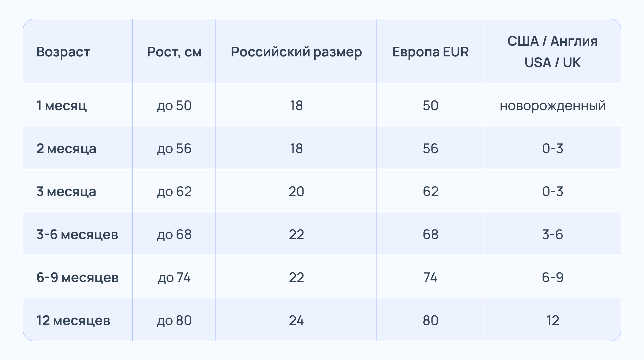Select the "Рост, см" header cell
The image size is (644, 360).
pyautogui.click(x=174, y=52)
